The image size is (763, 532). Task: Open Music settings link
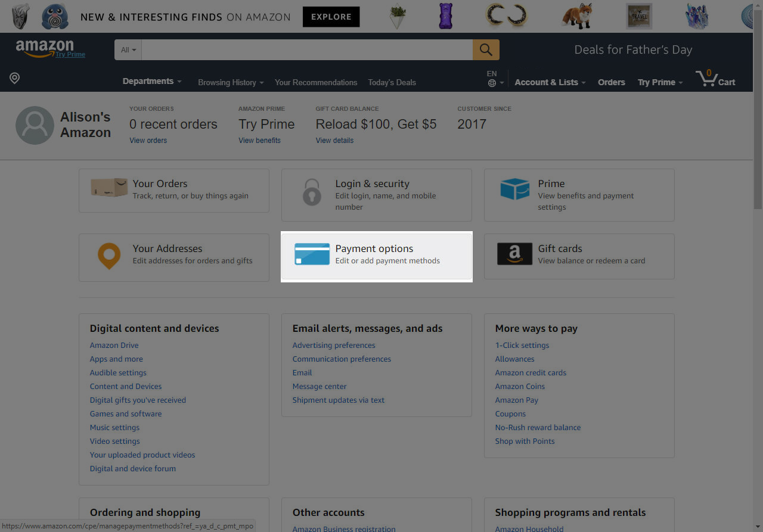coord(114,428)
